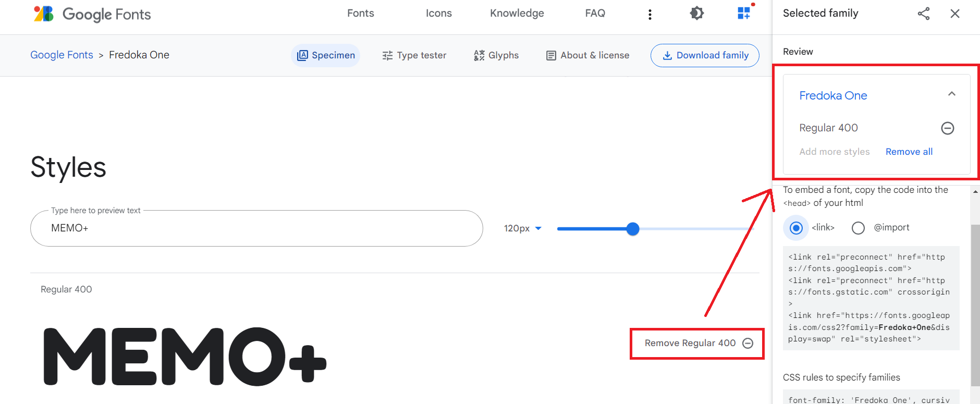Click the "Fredoka One" breadcrumb text
Viewport: 980px width, 404px height.
(x=139, y=55)
